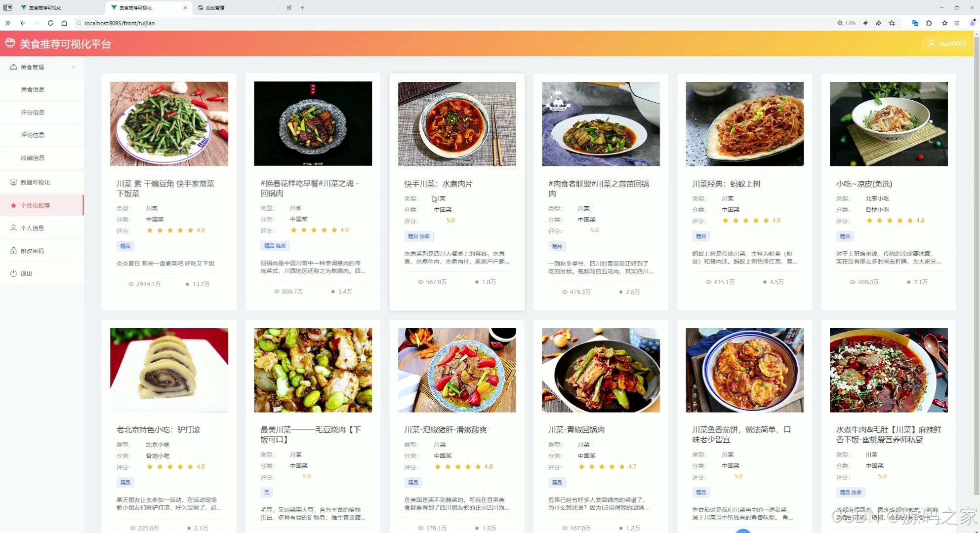Select 收藏信息 menu item

pyautogui.click(x=33, y=158)
